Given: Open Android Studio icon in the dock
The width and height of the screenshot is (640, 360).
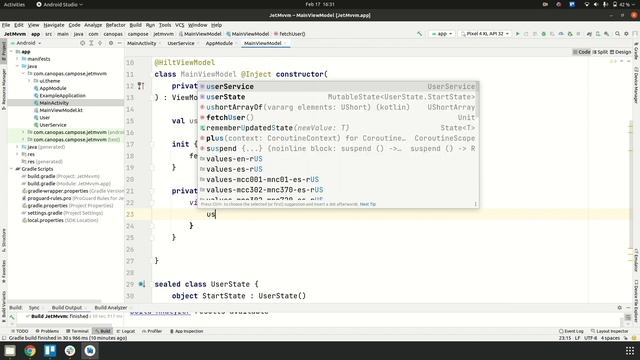Looking at the screenshot, I should click(x=90, y=351).
